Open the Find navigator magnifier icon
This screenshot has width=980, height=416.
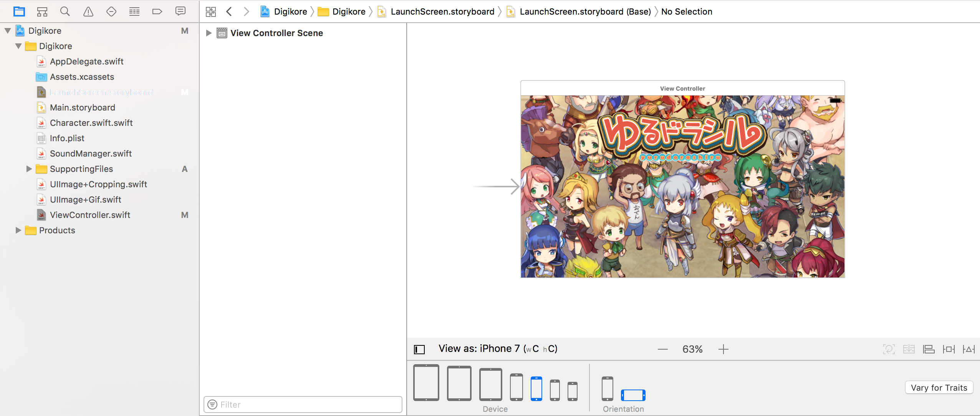coord(65,12)
